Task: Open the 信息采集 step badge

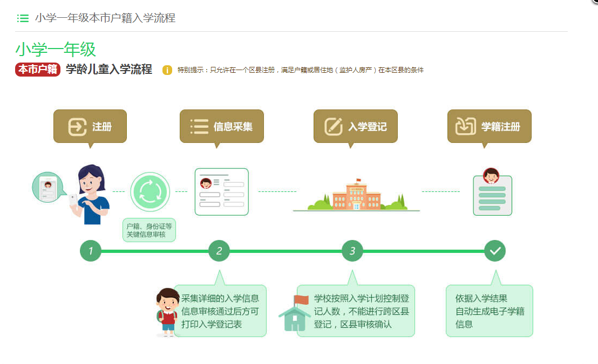Action: click(221, 127)
